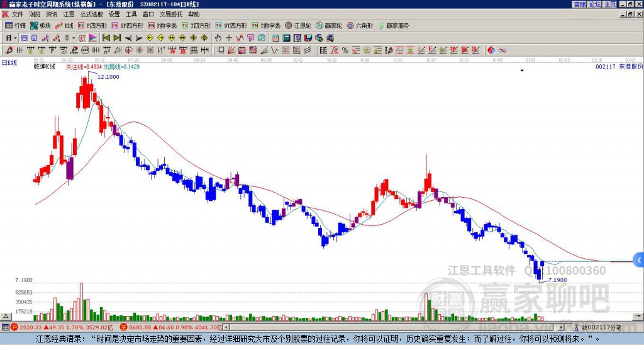Open the calendar date icon
Screen dimensions: 644x345
point(275,38)
